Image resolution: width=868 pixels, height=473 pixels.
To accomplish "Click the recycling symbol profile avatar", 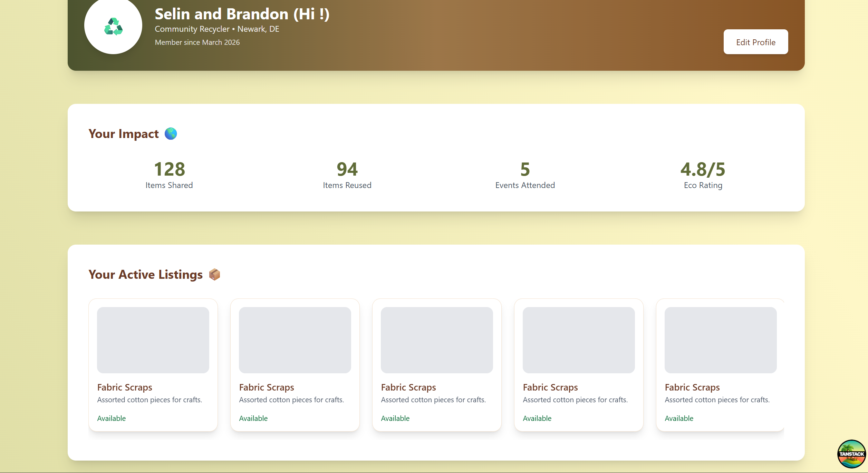I will [113, 26].
